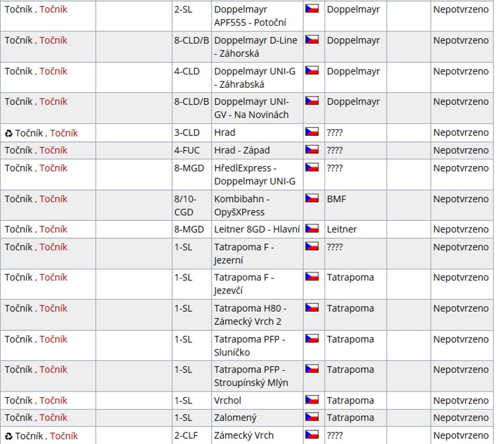
Task: Click the flag in the Doppelmayr D-Line Záhorská row
Action: (x=312, y=40)
